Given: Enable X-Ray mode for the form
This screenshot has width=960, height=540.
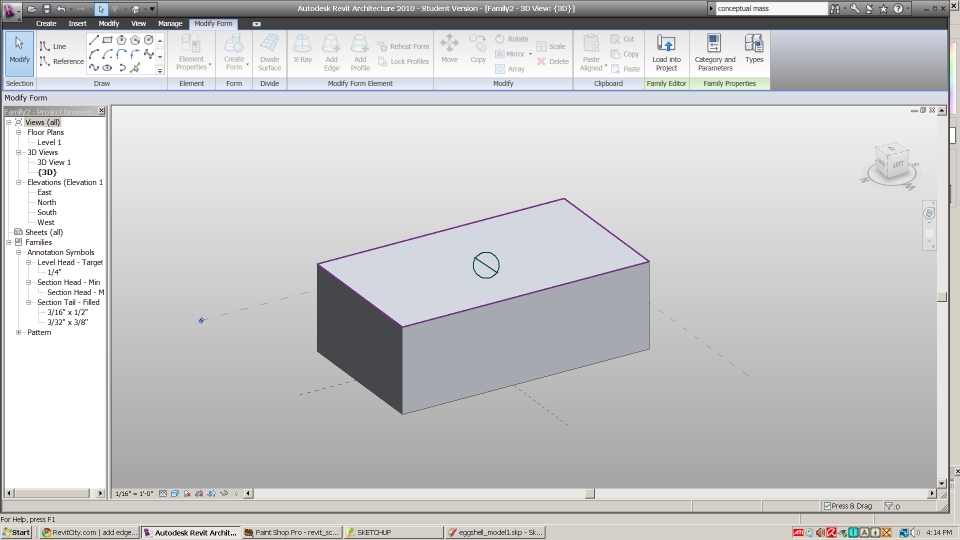Looking at the screenshot, I should click(302, 51).
